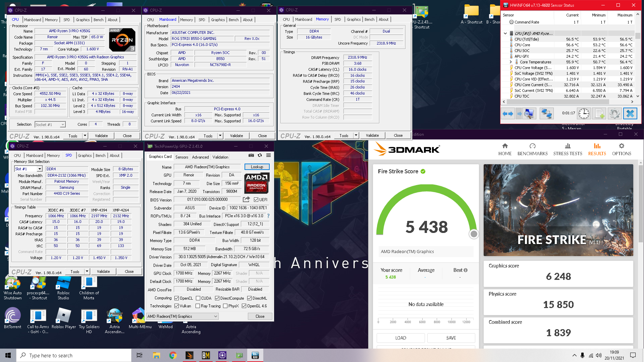Open Tools dropdown arrow in CPU-Z SPD window
Screen dimensions: 644x362
coord(87,271)
